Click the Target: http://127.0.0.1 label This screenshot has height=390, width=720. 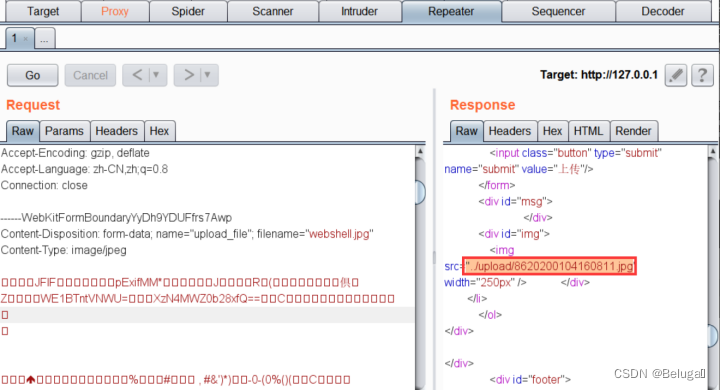tap(599, 75)
